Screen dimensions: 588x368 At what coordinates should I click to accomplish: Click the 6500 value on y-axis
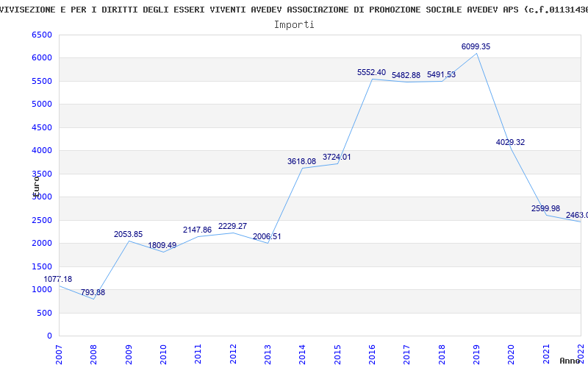tap(43, 35)
